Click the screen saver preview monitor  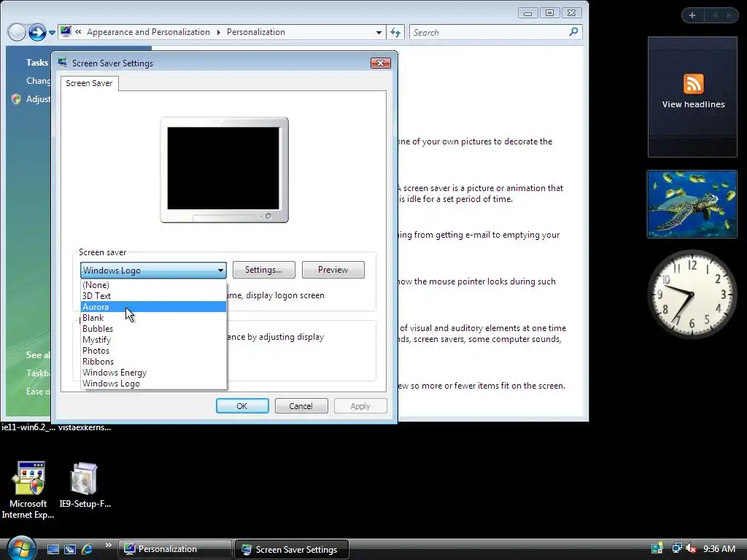225,170
